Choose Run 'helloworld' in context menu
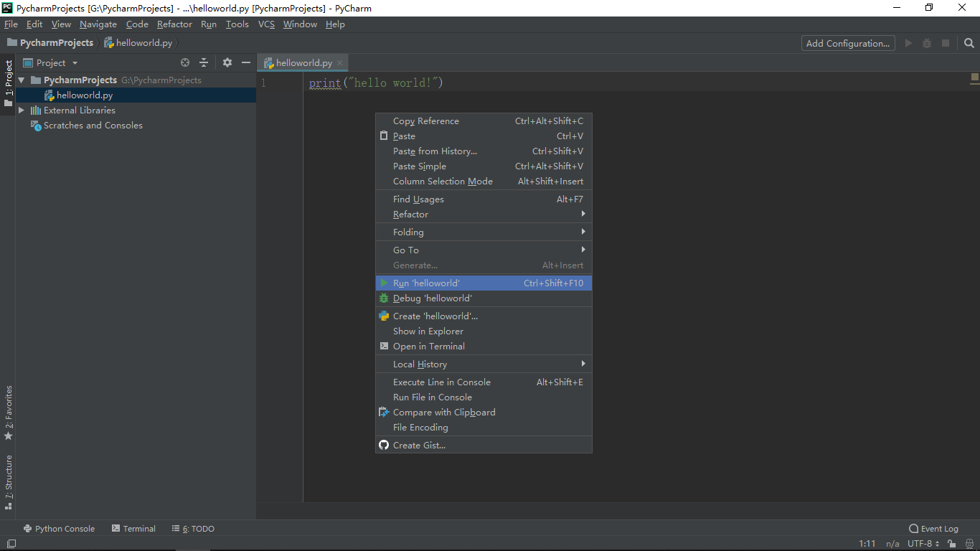 coord(484,283)
